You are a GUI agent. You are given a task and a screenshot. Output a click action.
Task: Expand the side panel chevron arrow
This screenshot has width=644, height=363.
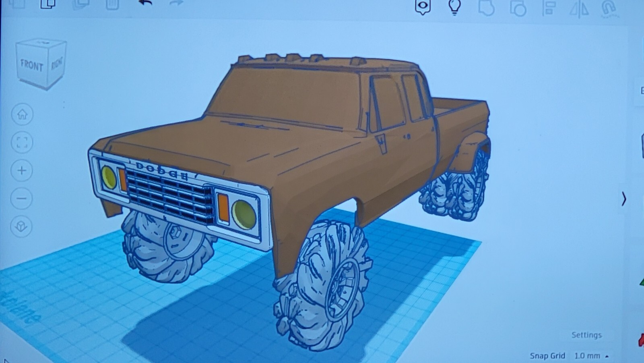[624, 199]
